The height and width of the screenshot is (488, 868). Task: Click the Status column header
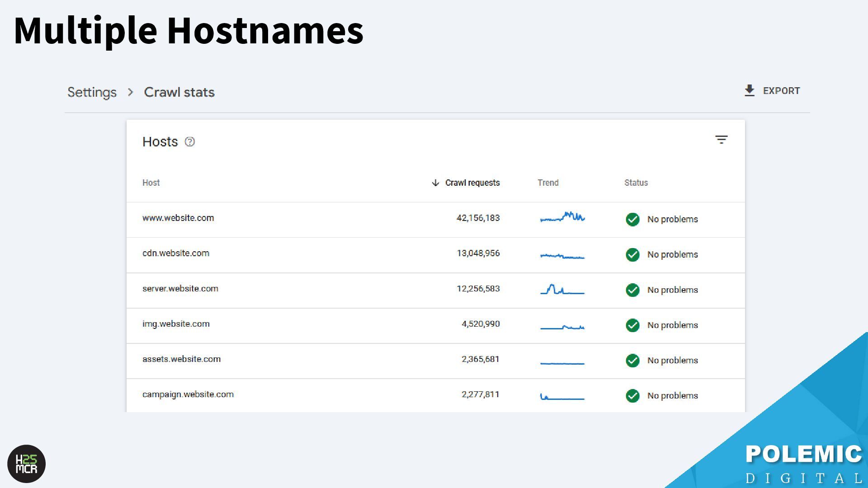click(636, 183)
